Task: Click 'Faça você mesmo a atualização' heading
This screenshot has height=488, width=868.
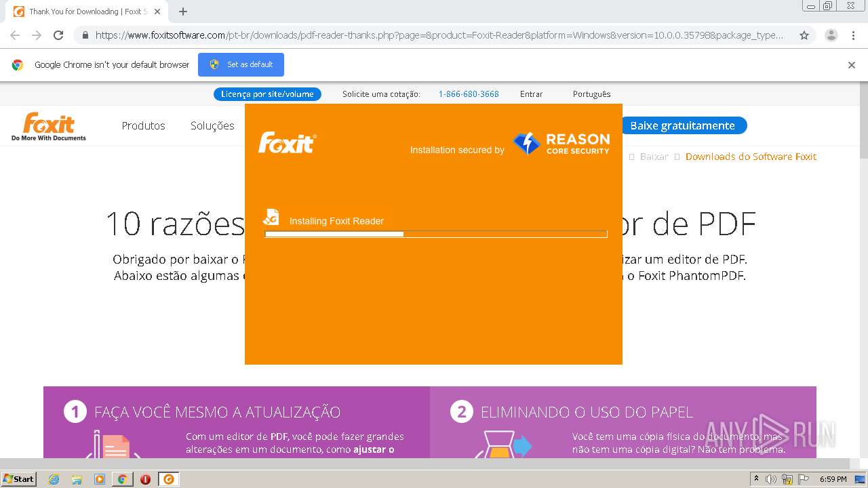Action: (217, 412)
